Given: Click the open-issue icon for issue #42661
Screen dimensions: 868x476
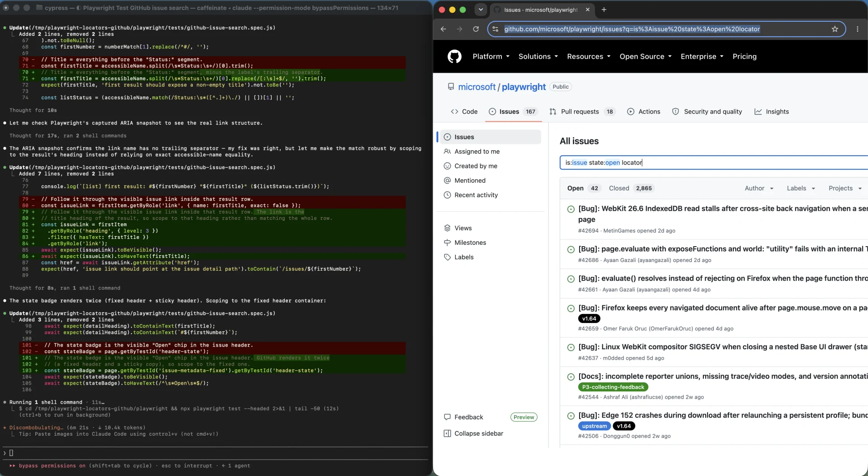Looking at the screenshot, I should point(571,279).
